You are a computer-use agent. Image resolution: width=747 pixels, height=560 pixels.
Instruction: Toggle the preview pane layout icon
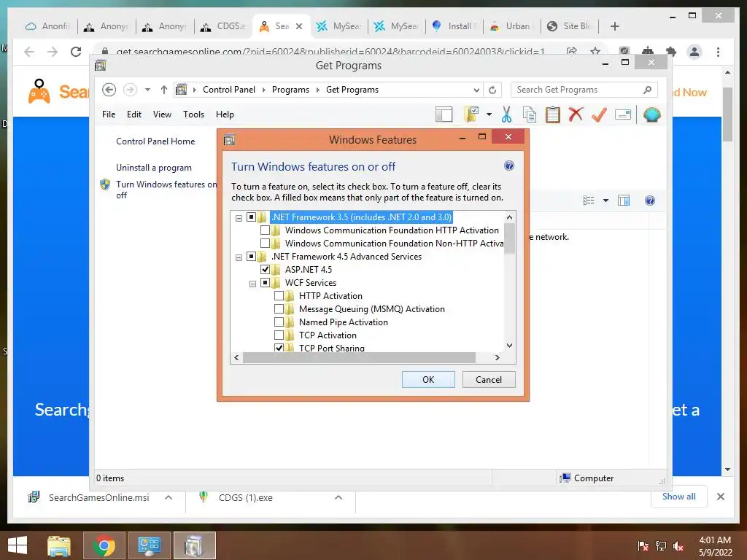pyautogui.click(x=444, y=114)
